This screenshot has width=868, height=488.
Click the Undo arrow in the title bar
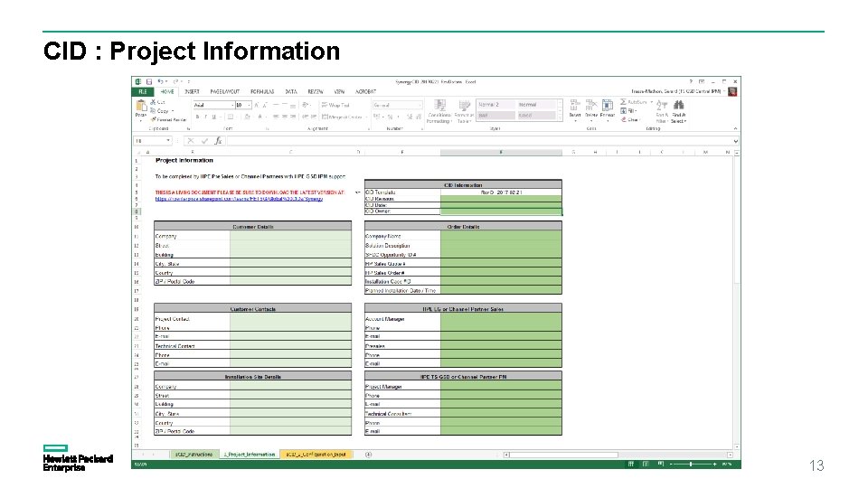tap(160, 82)
